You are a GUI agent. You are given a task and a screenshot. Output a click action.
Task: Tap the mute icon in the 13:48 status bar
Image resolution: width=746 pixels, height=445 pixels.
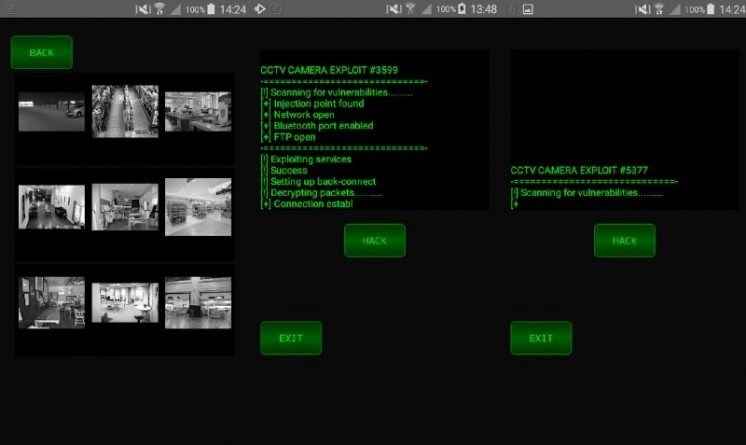click(x=394, y=9)
